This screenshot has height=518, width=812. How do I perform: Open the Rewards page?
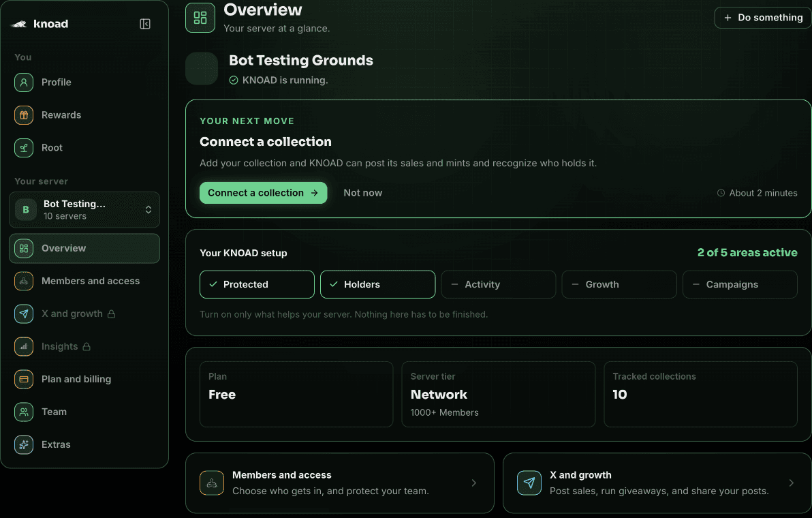84,115
